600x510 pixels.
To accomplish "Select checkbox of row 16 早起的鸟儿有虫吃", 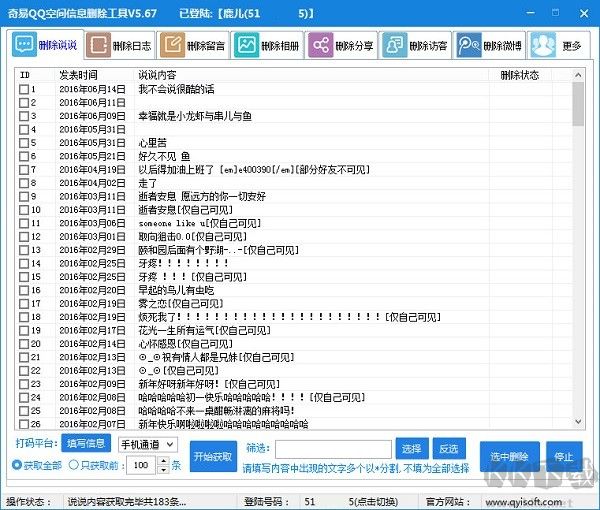I will point(24,290).
